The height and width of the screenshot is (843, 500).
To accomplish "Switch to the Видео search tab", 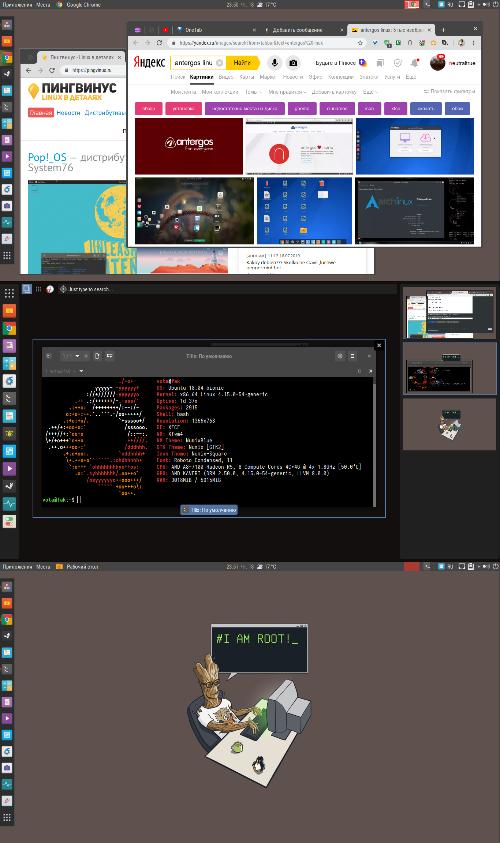I will [x=226, y=77].
